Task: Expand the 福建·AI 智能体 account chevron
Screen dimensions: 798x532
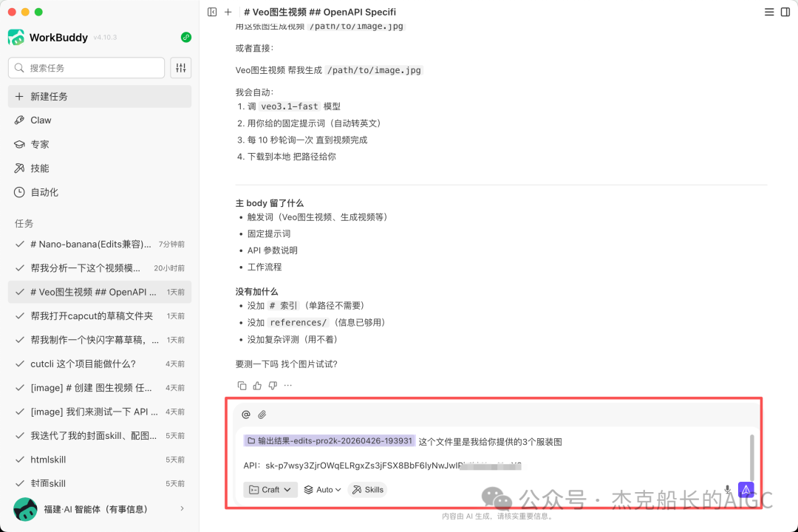Action: tap(183, 508)
